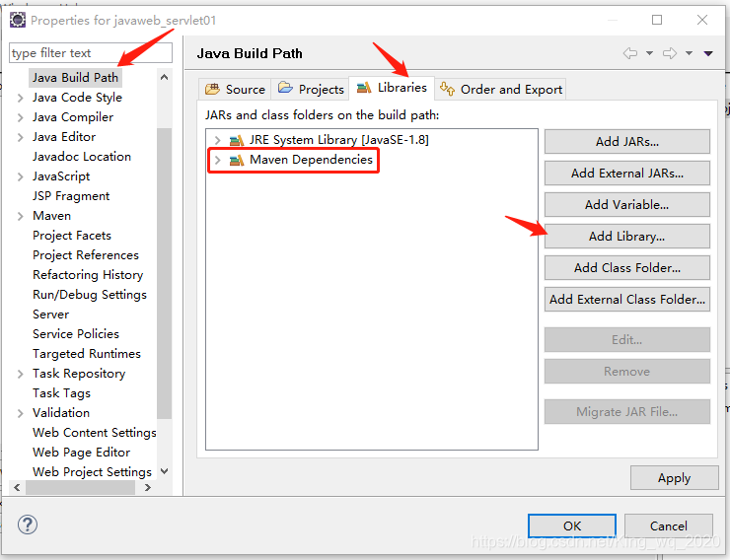Select Java Build Path in sidebar
The height and width of the screenshot is (560, 730).
tap(75, 77)
